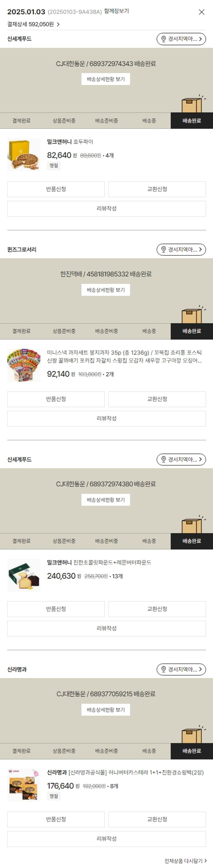Open 호두파이 product thumbnail

24,155
